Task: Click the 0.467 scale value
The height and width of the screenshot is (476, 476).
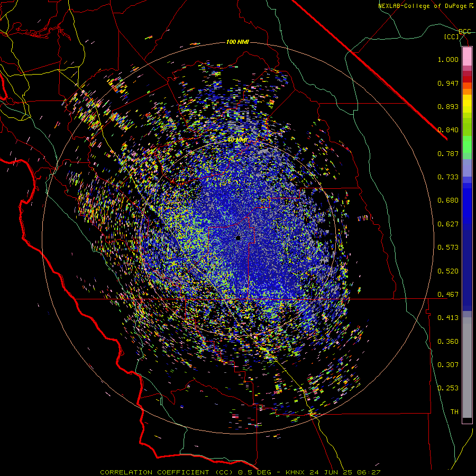Action: (x=448, y=295)
